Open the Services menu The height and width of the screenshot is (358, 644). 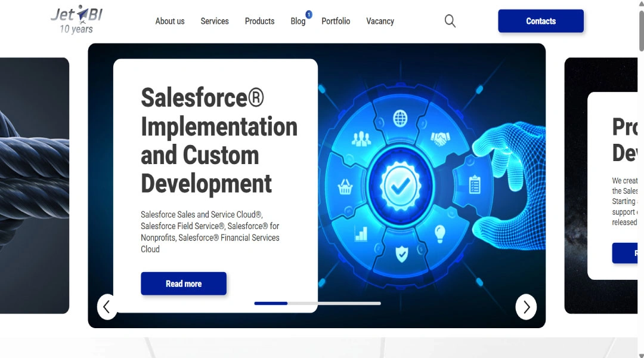[215, 21]
